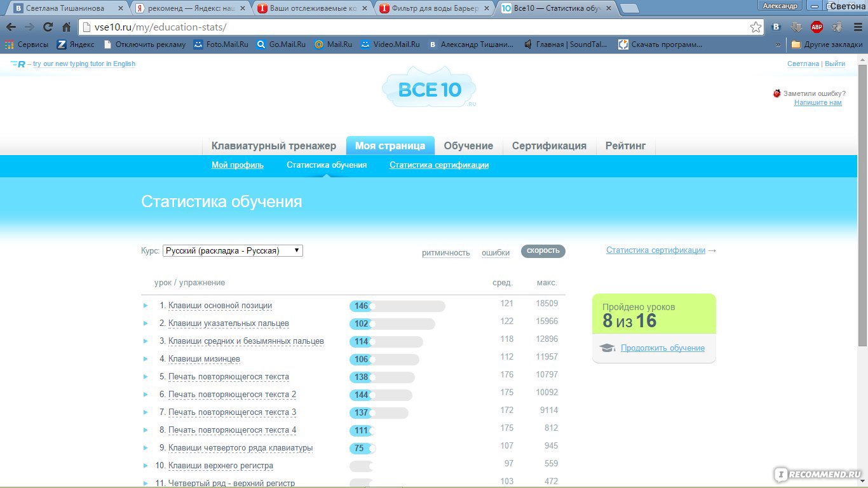Expand lesson 8 повторяющегося текста 4 arrow
This screenshot has width=868, height=488.
pyautogui.click(x=146, y=430)
